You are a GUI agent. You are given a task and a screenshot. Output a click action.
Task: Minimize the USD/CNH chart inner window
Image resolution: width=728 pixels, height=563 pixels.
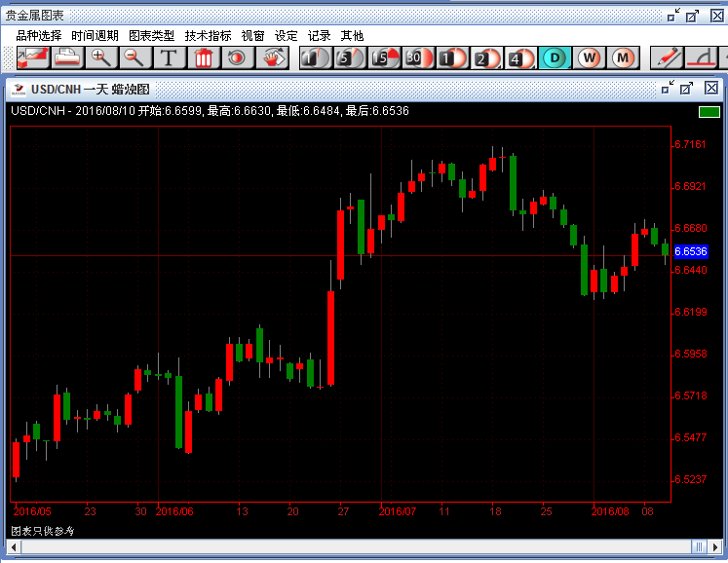point(668,88)
